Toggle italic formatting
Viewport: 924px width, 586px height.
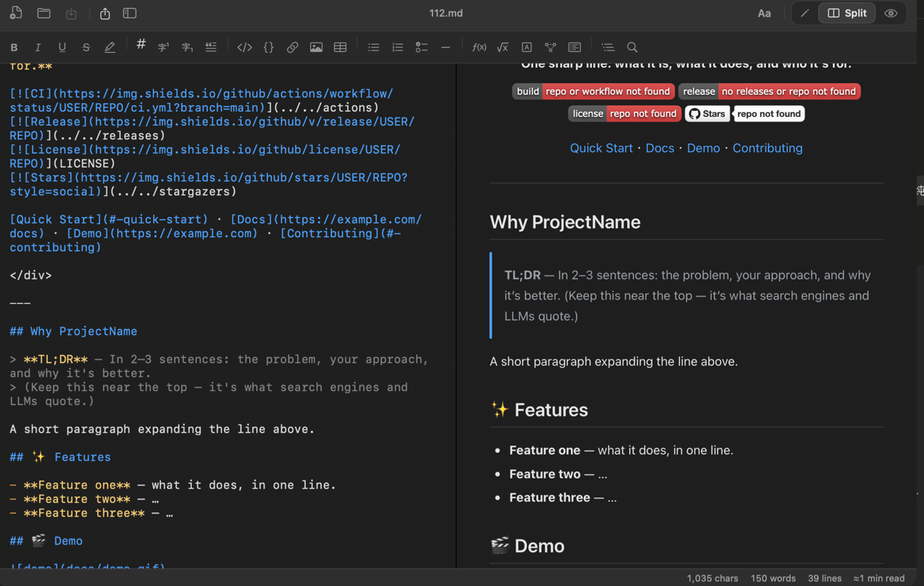click(38, 47)
